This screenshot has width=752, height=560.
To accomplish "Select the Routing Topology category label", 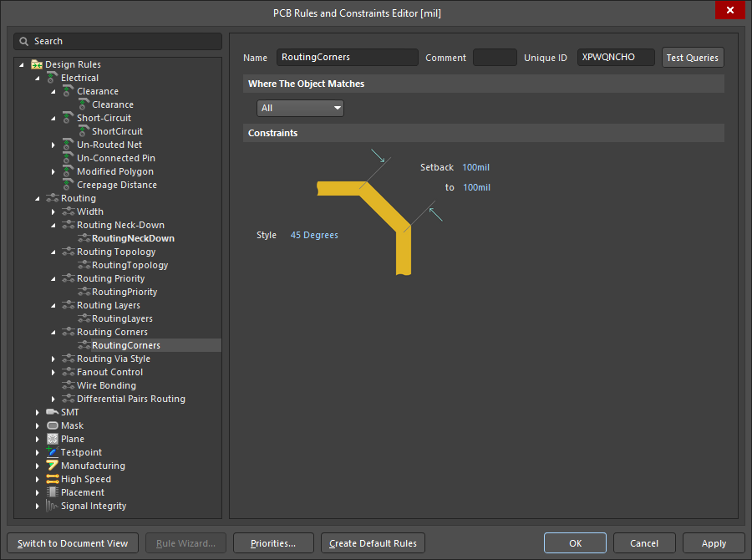I will point(116,252).
